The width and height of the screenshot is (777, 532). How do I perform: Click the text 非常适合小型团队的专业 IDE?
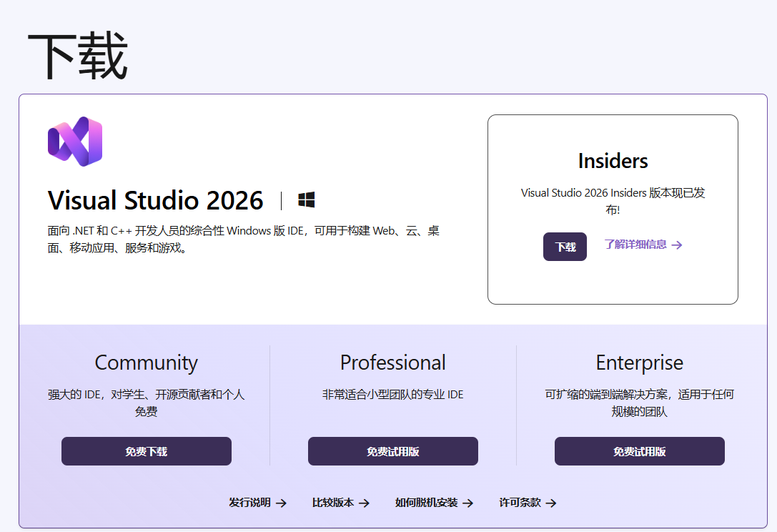pos(393,395)
